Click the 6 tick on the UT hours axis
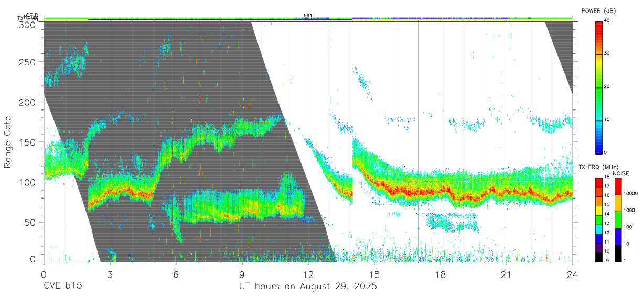644x297 pixels. pyautogui.click(x=176, y=274)
